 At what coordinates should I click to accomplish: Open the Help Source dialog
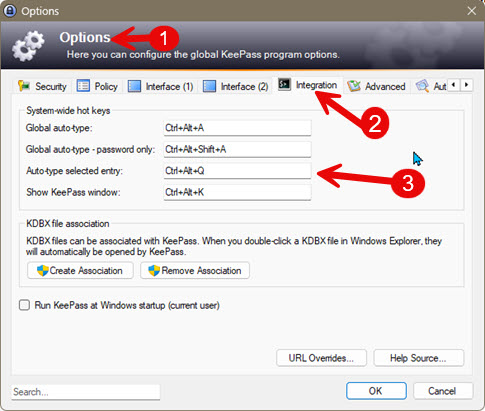(418, 358)
